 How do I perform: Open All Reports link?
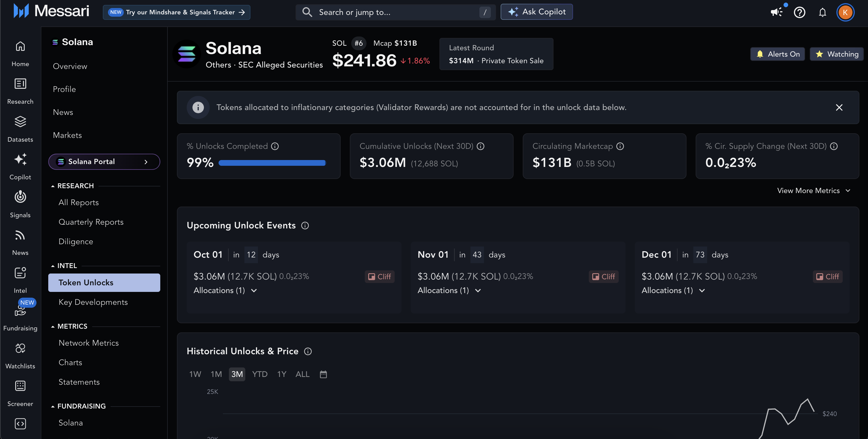[78, 203]
